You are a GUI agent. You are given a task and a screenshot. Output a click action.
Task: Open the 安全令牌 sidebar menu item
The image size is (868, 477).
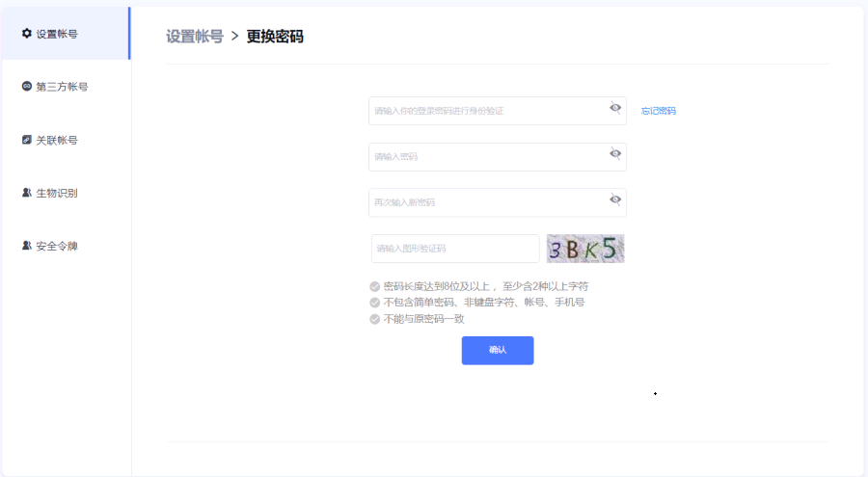point(56,246)
